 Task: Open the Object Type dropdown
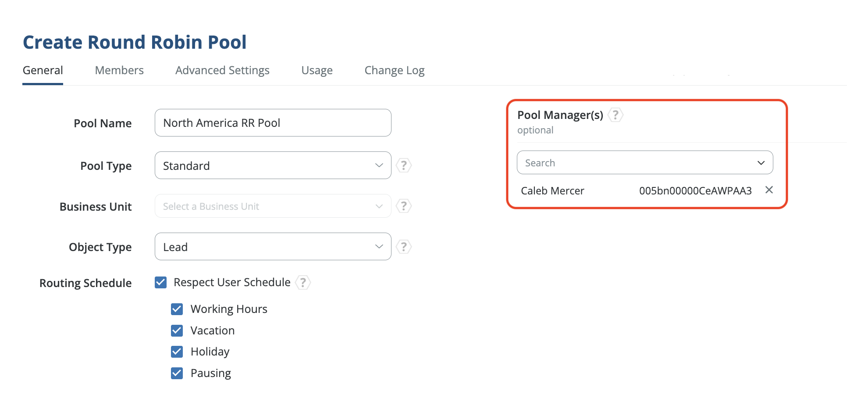pos(273,247)
